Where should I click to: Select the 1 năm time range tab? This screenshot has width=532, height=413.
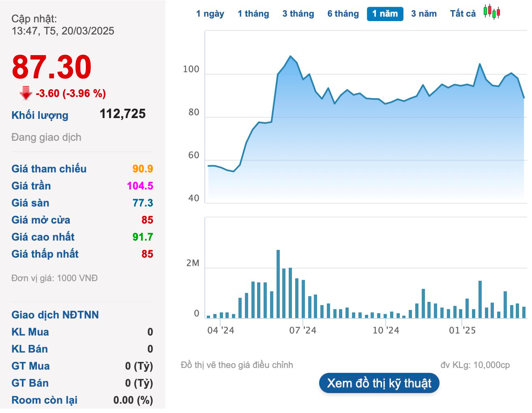(x=385, y=14)
